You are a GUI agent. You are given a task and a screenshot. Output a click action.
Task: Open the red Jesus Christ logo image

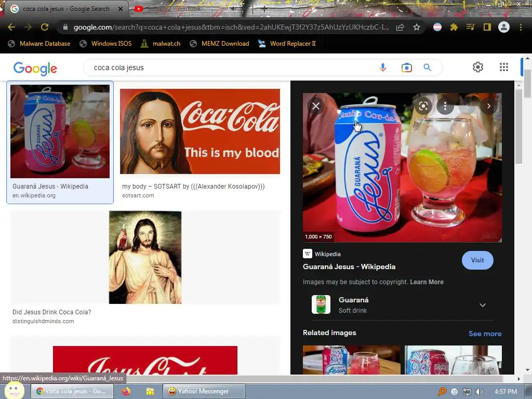coord(145,361)
